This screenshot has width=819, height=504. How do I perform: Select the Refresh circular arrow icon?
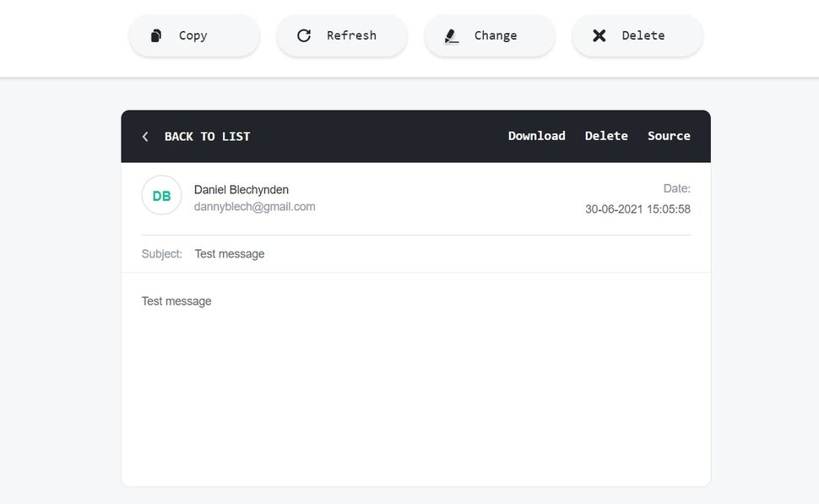304,35
